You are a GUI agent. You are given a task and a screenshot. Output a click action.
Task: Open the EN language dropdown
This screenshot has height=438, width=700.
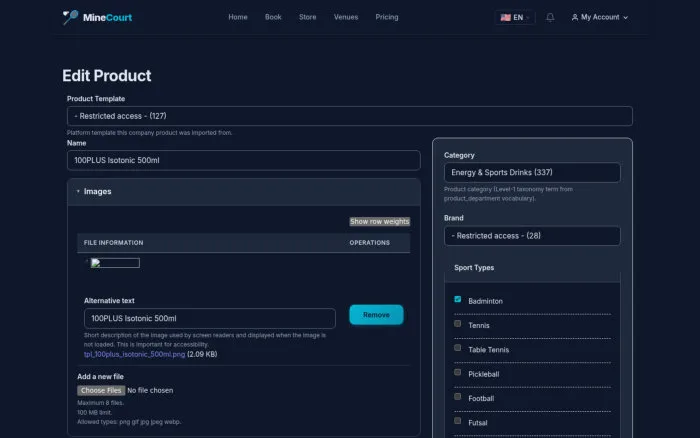[515, 17]
